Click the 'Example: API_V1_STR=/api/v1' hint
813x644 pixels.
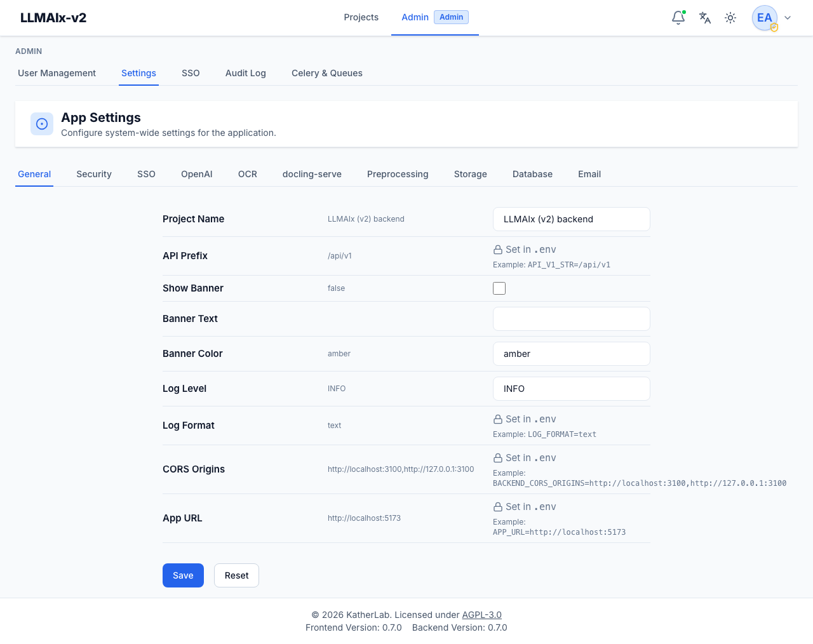[551, 265]
